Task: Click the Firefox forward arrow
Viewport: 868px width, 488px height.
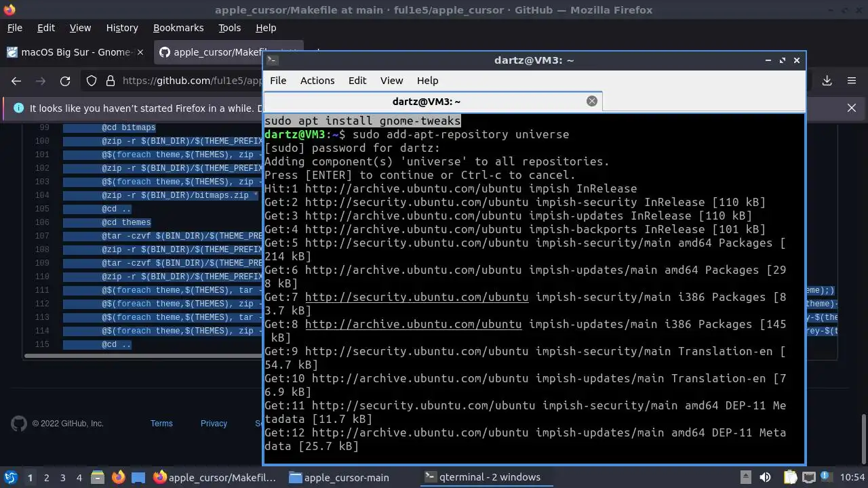Action: 41,81
